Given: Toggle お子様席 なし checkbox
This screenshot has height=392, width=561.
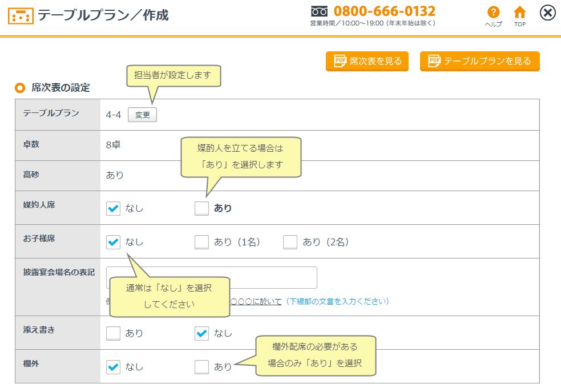Looking at the screenshot, I should click(x=113, y=242).
